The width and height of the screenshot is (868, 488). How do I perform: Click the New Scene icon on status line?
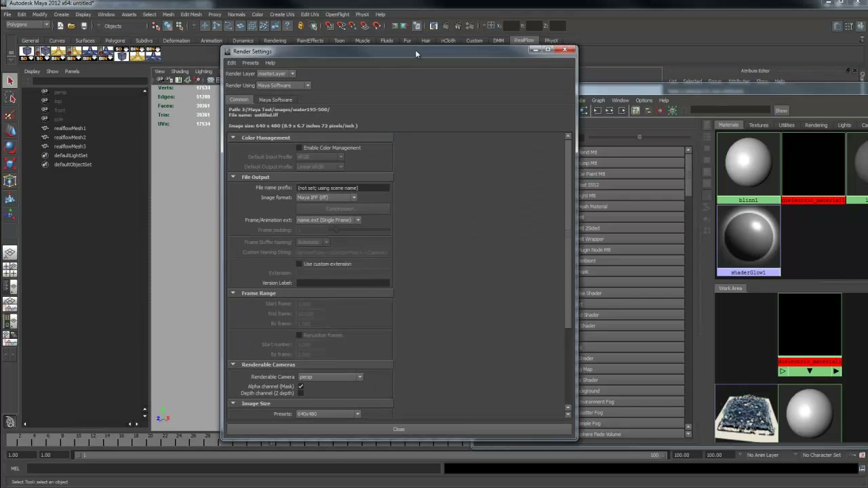(60, 26)
